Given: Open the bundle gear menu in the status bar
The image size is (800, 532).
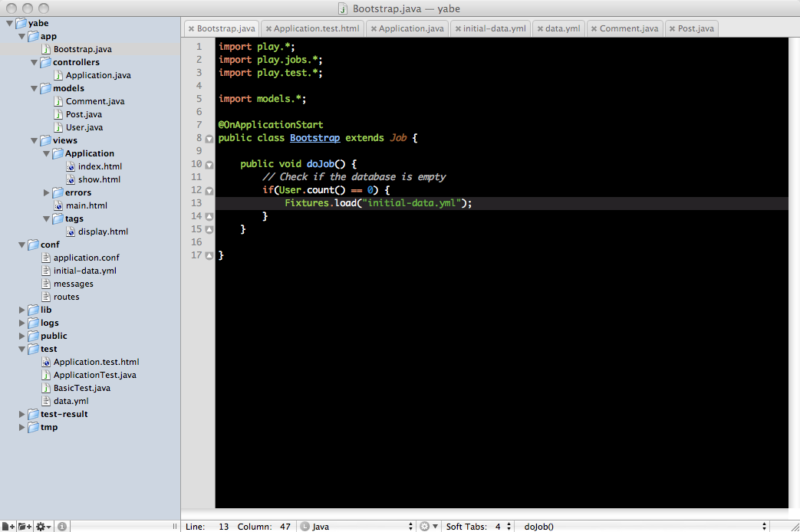Looking at the screenshot, I should (x=429, y=527).
